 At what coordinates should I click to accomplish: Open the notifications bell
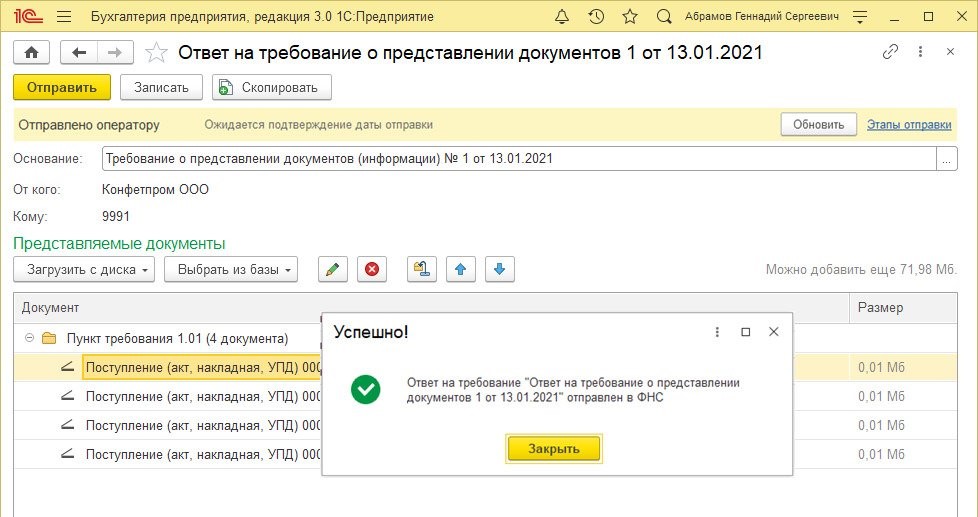click(561, 17)
